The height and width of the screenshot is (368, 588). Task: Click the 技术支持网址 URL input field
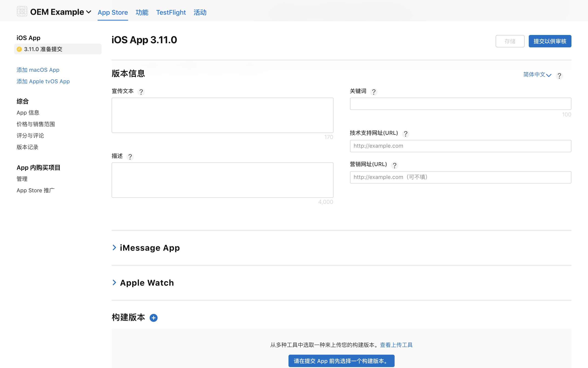click(x=461, y=146)
